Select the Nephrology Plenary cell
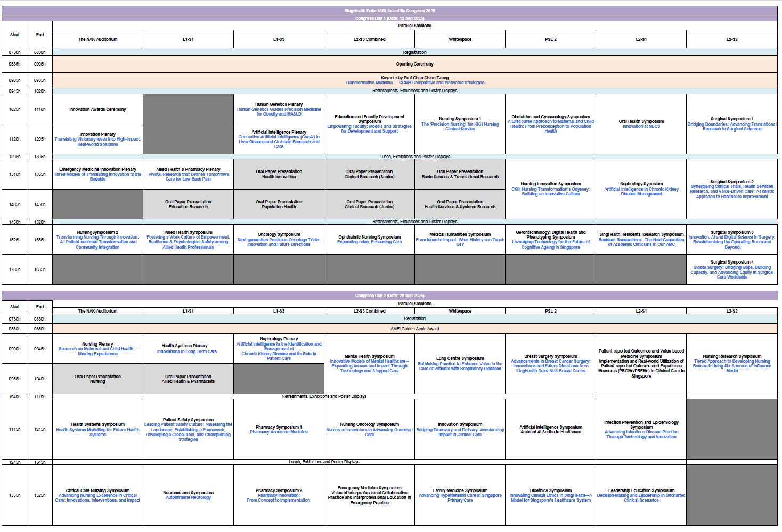This screenshot has width=782, height=532. [279, 349]
